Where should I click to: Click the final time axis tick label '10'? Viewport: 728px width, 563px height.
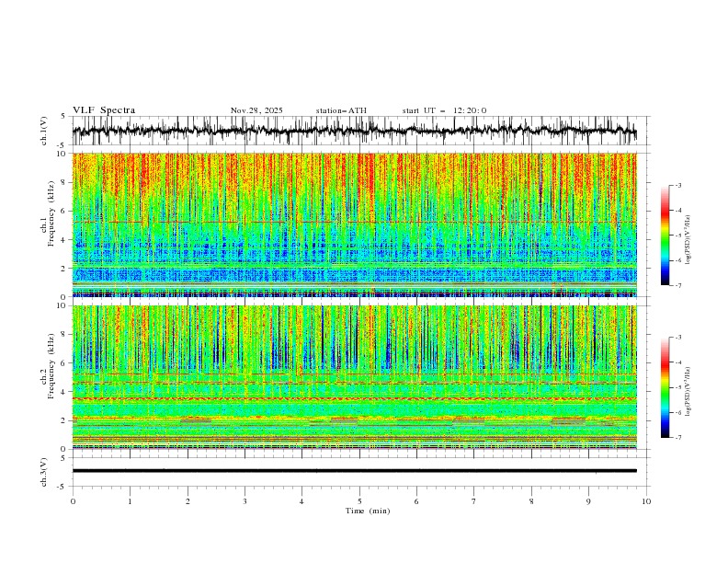pos(646,501)
